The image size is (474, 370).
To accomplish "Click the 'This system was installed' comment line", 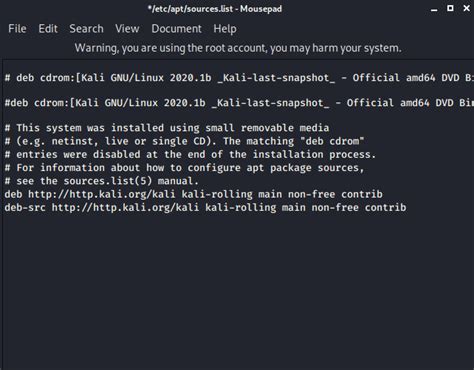I will (x=167, y=128).
